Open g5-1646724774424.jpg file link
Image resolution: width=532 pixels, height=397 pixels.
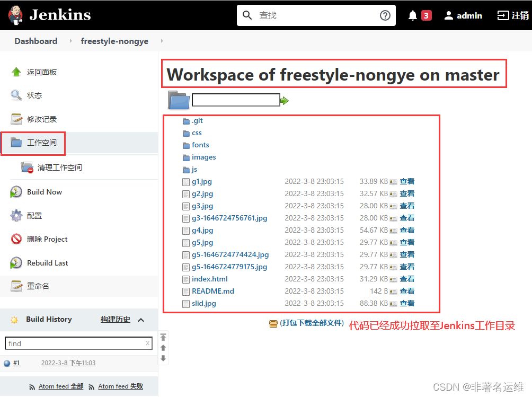pyautogui.click(x=230, y=255)
